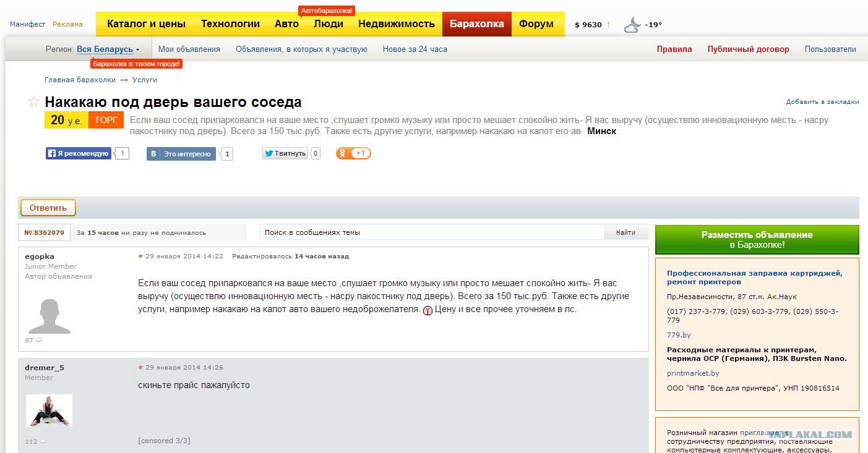This screenshot has height=453, width=868.
Task: Open the 'Манифест' link
Action: [x=28, y=24]
